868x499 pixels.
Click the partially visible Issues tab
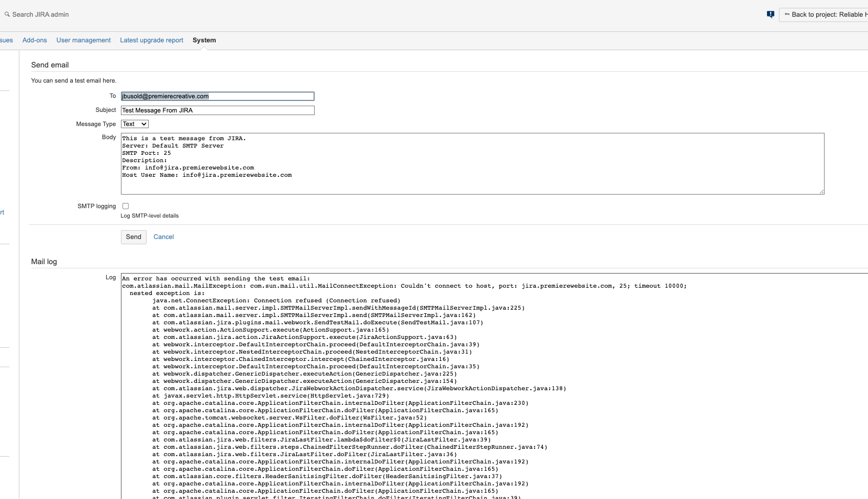pyautogui.click(x=6, y=40)
